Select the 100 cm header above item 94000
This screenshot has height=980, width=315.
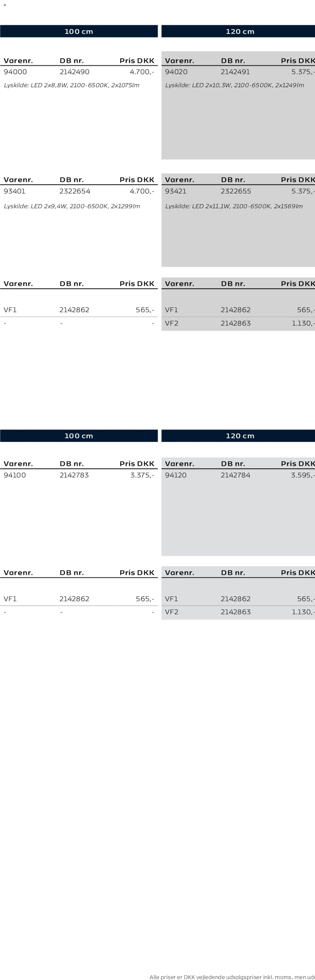coord(79,32)
